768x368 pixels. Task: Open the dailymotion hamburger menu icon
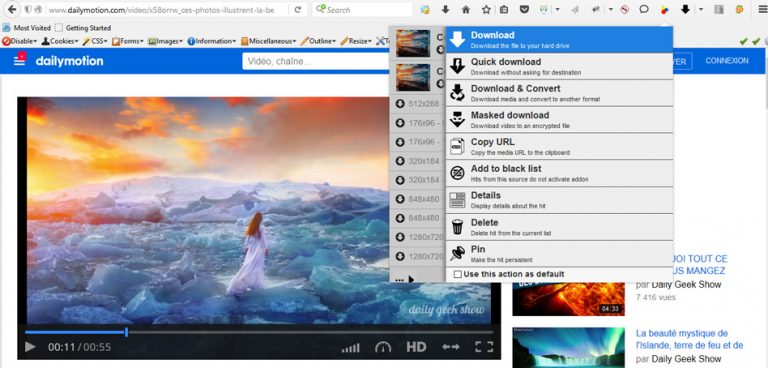tap(20, 58)
